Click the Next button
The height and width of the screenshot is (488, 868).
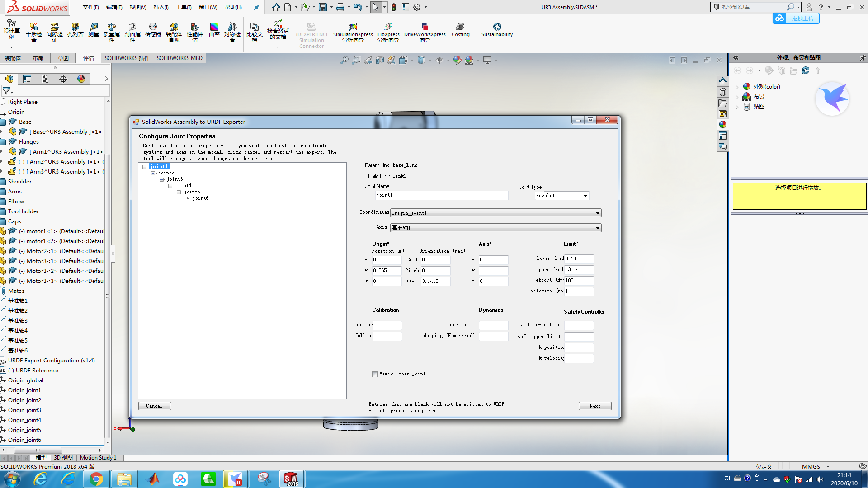595,406
